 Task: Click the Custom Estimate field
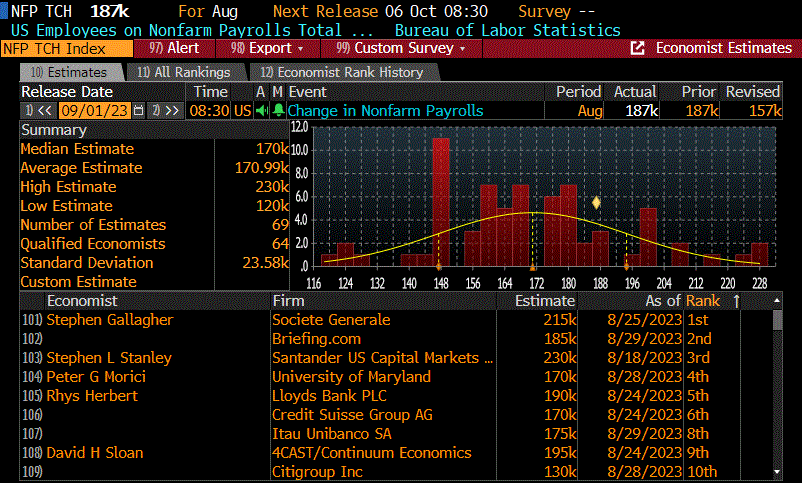pos(252,281)
